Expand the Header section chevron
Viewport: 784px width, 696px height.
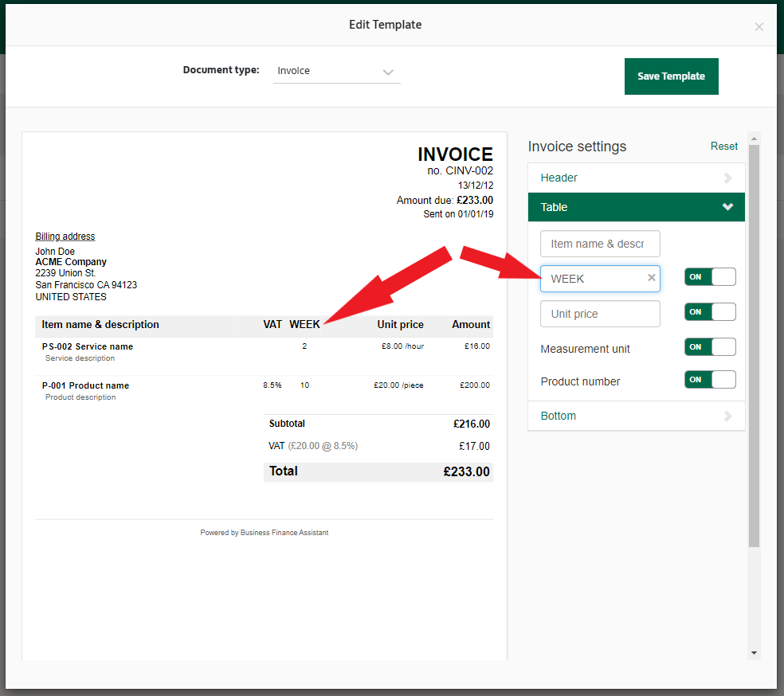(727, 178)
